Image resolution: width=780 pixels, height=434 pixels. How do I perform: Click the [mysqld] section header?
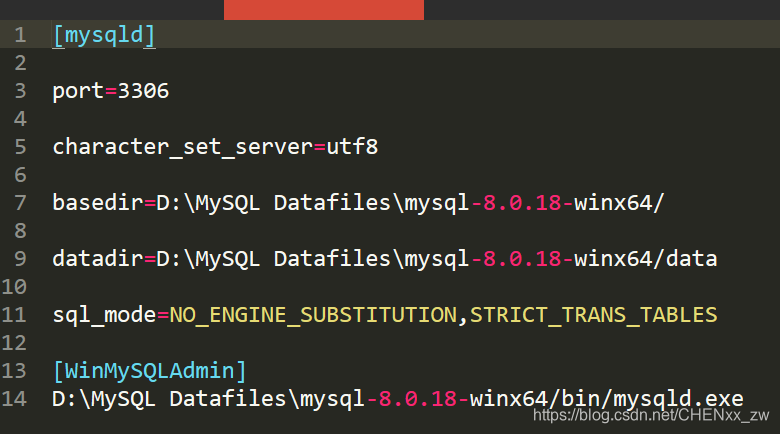tap(104, 35)
